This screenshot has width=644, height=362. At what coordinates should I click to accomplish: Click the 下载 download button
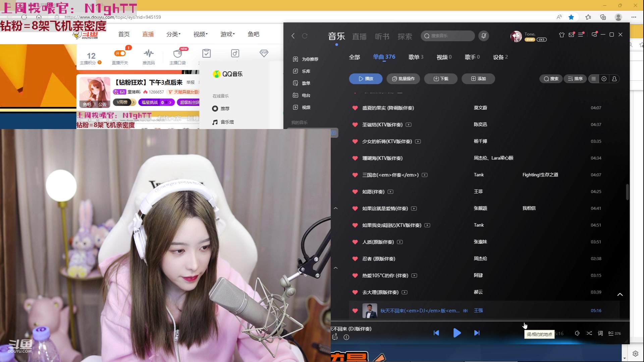point(440,79)
